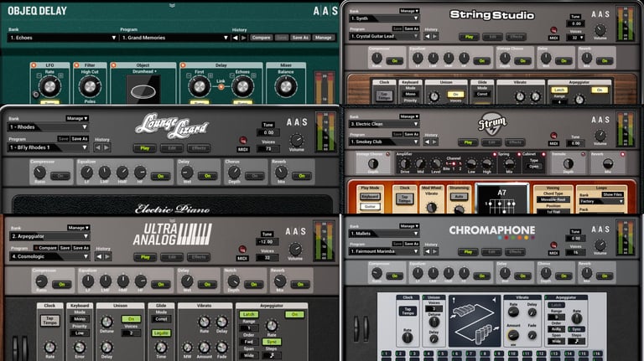Image resolution: width=644 pixels, height=361 pixels.
Task: Open the Manage menu in Lounge Lizard
Action: pos(77,118)
